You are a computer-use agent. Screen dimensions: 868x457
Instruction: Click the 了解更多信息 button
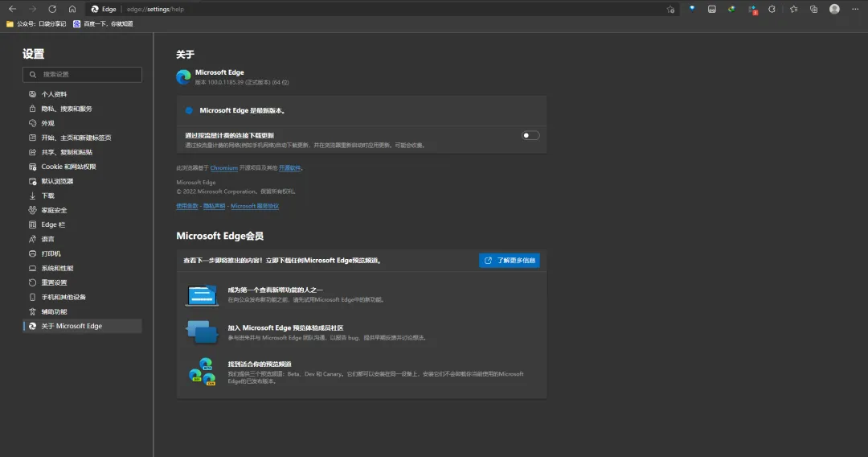(x=510, y=261)
